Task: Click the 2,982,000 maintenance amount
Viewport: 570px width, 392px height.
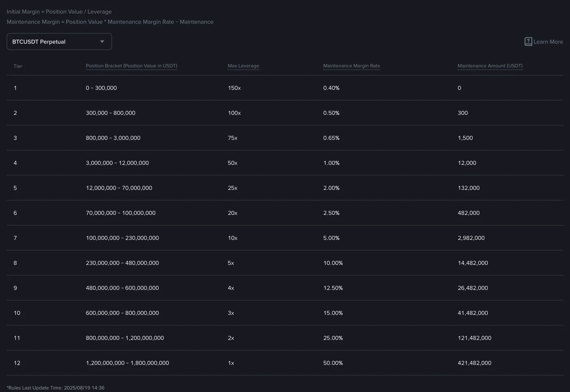Action: click(471, 238)
